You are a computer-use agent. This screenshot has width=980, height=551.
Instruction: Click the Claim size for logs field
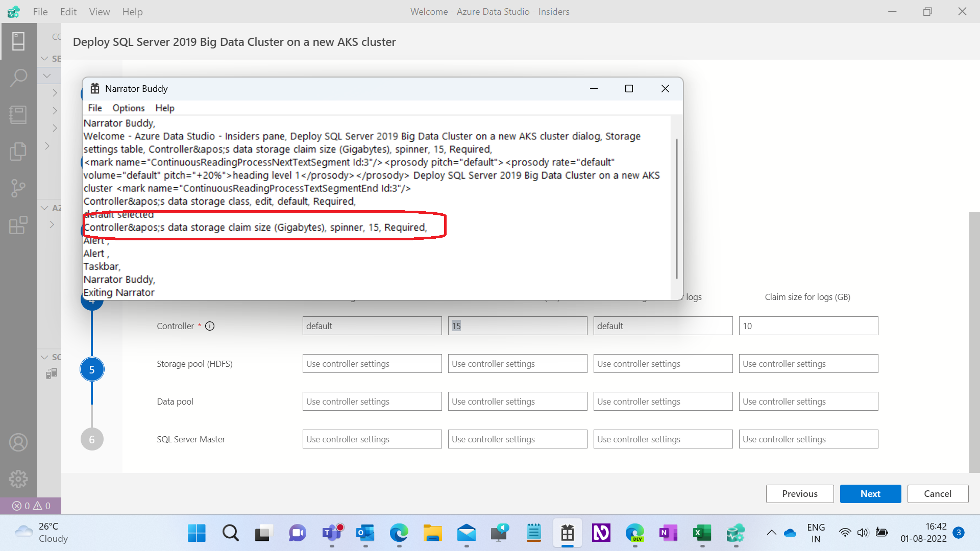tap(808, 325)
